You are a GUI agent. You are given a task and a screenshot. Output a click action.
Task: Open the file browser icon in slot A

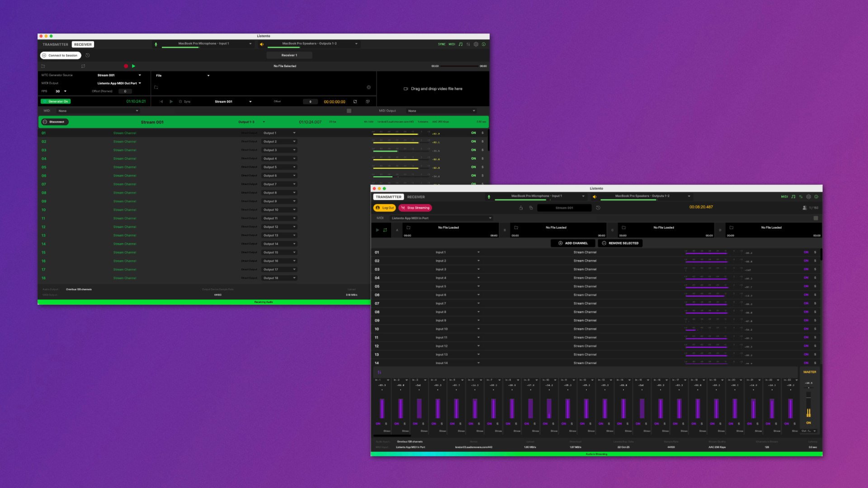409,228
